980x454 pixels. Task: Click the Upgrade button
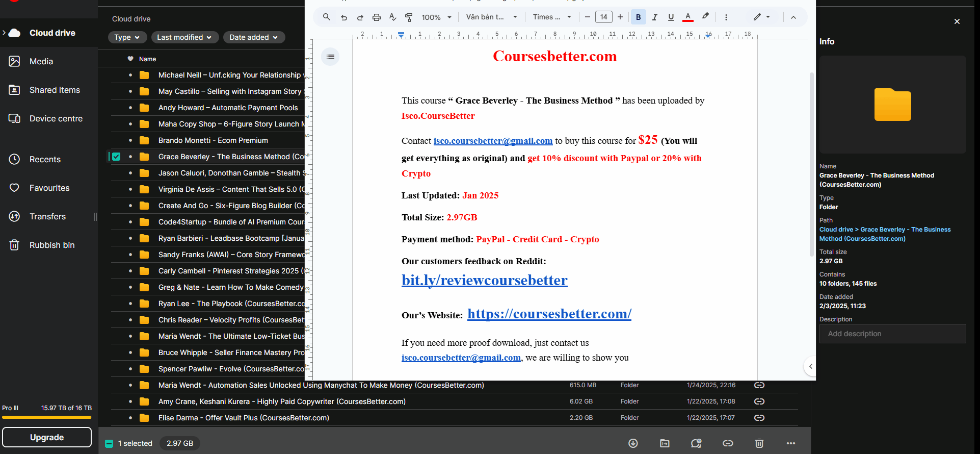coord(47,437)
